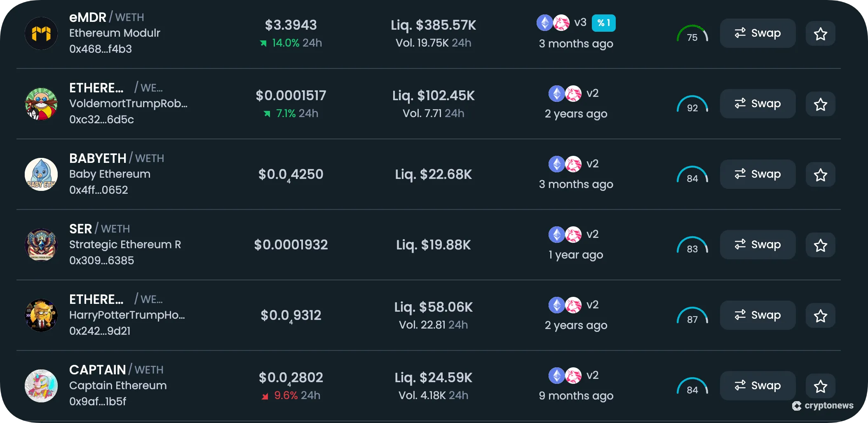Swap the Baby Ethereum token
The height and width of the screenshot is (423, 868).
click(x=758, y=174)
